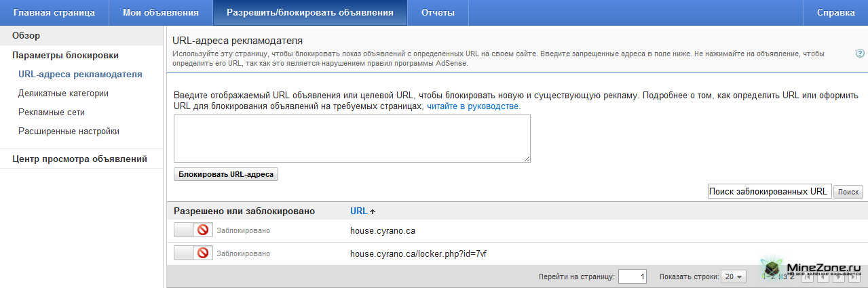Follow the 'читайте в руководстве' link

click(474, 106)
